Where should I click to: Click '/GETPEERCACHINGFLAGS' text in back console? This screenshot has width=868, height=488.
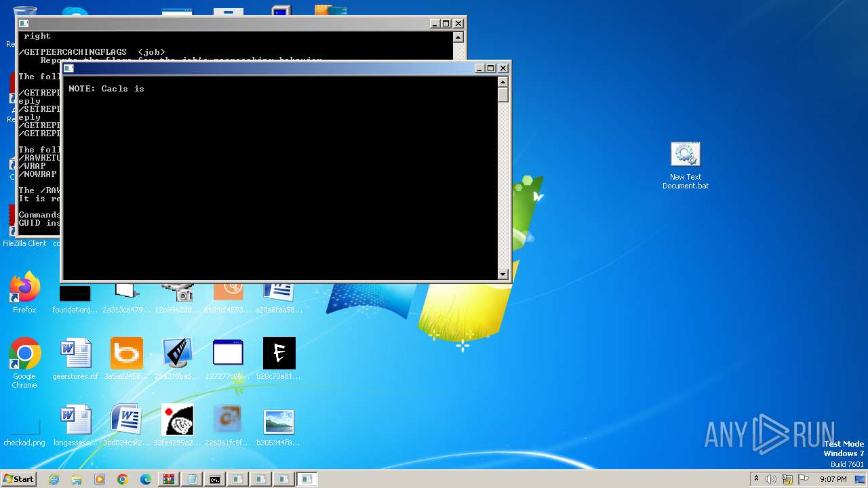coord(73,52)
